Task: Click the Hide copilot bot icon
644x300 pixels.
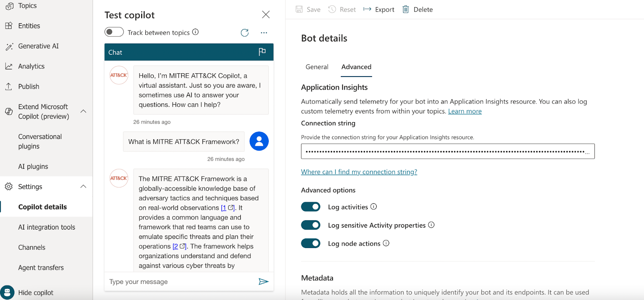Action: (7, 292)
